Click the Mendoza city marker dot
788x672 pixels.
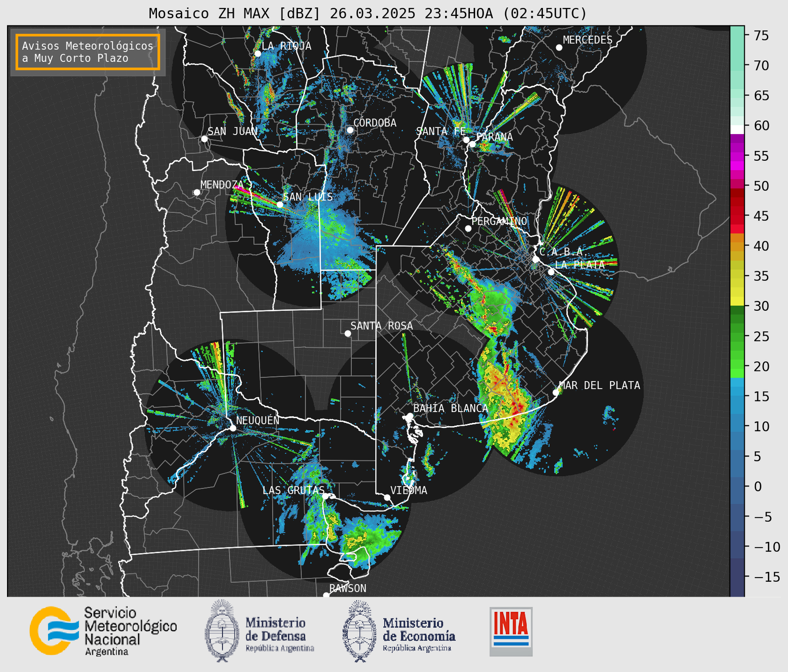[197, 193]
